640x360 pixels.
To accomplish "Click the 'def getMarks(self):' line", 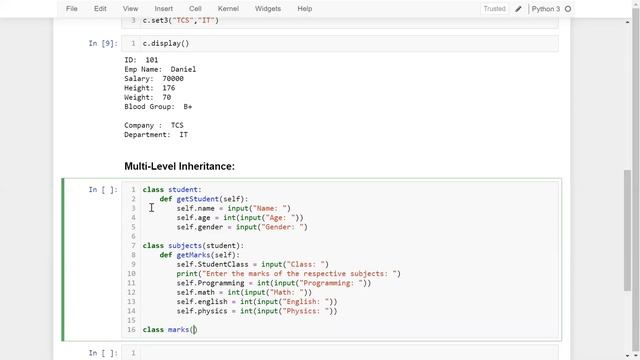I will (200, 255).
